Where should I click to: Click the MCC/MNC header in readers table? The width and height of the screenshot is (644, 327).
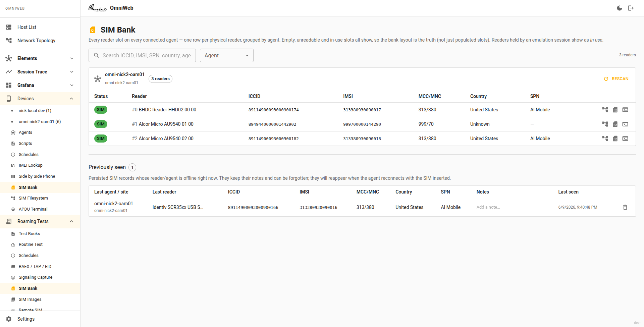[430, 96]
